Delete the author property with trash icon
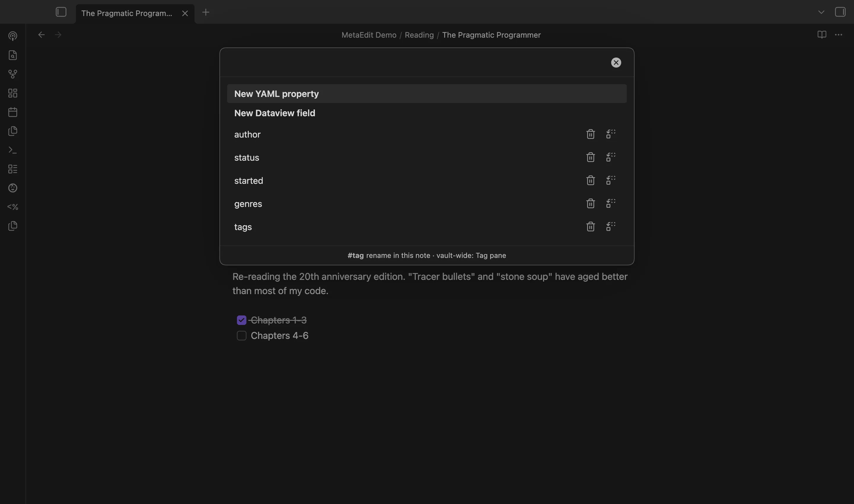 coord(590,134)
